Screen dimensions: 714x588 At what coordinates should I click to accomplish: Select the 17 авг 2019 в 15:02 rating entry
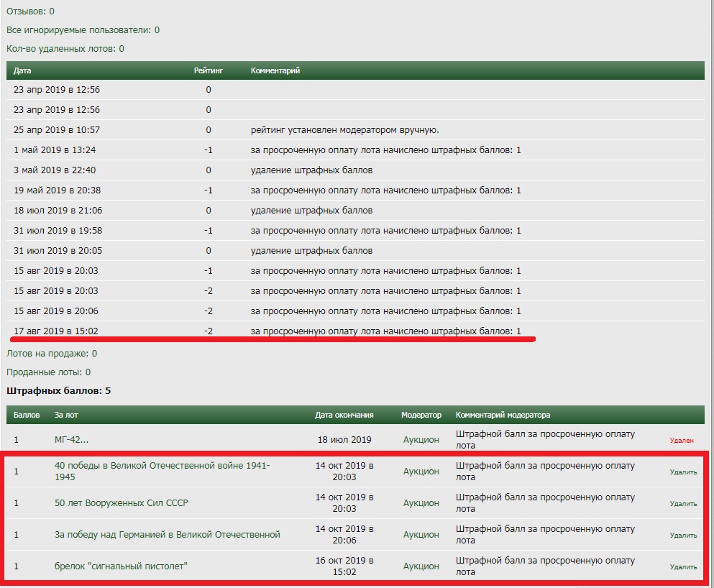(x=57, y=331)
